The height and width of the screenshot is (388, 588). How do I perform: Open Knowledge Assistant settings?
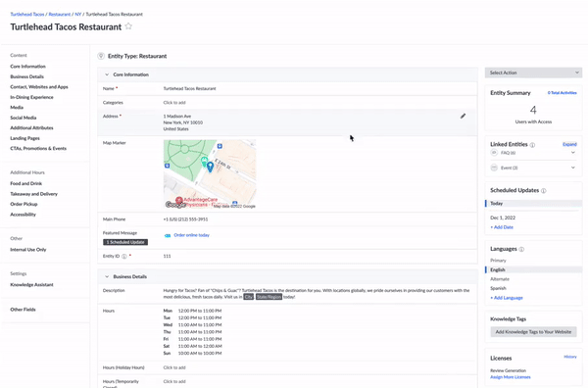pos(31,284)
